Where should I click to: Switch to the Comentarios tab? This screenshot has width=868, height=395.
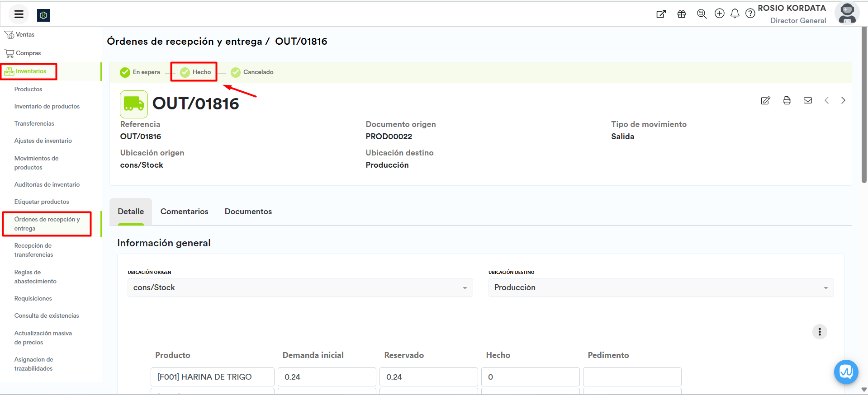point(184,212)
